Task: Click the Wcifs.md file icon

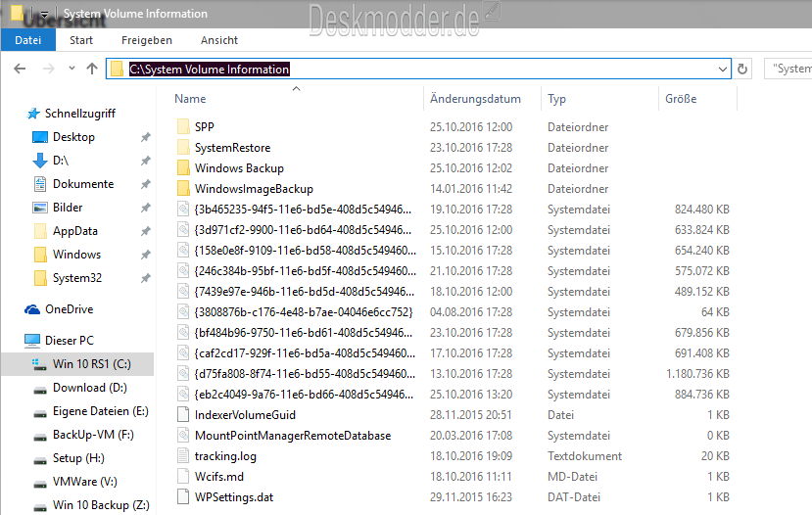Action: click(183, 476)
